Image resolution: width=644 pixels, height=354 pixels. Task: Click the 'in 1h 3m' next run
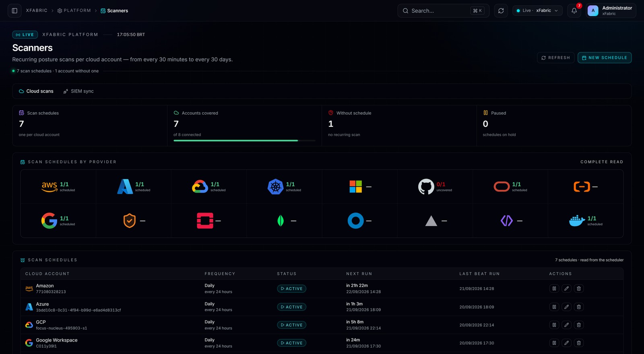coord(354,304)
